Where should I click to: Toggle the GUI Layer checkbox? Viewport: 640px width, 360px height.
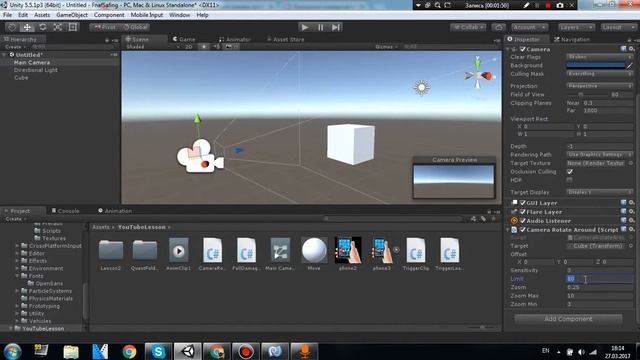coord(522,202)
